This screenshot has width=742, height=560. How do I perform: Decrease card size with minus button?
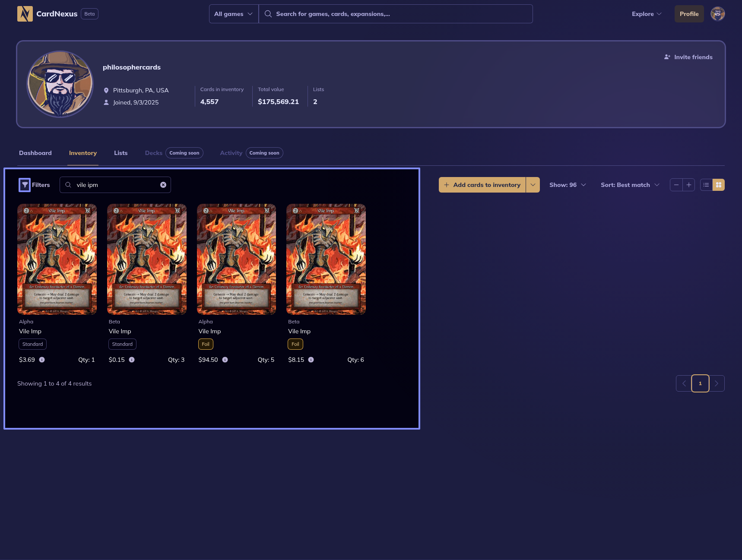click(x=676, y=185)
